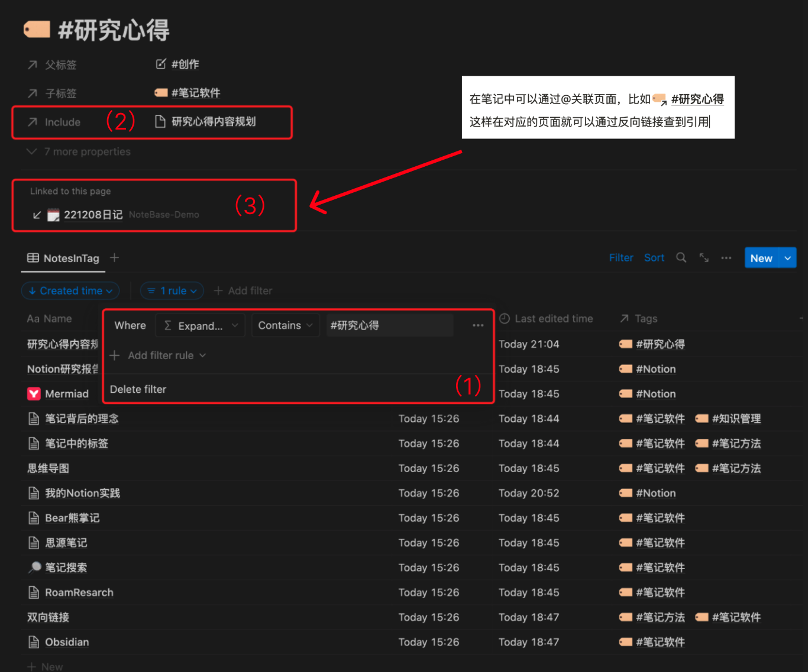Viewport: 808px width, 672px height.
Task: Open the 221208日记 backlink page
Action: coord(93,215)
